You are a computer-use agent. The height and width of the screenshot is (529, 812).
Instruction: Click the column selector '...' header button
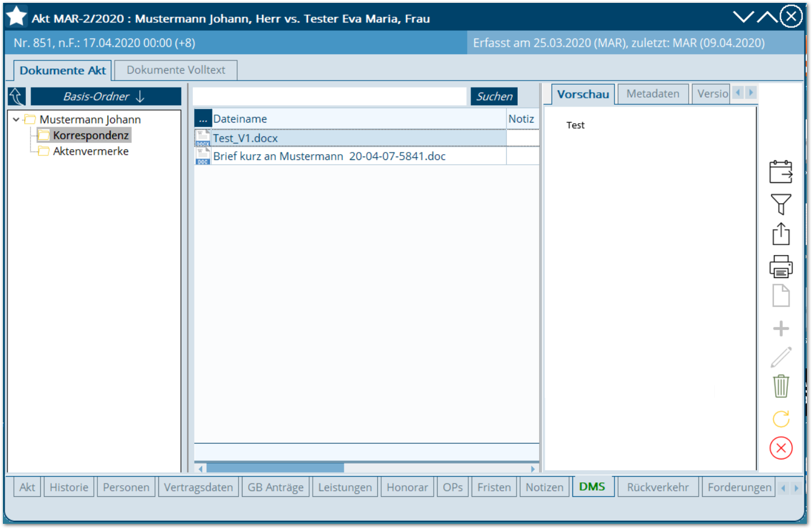click(203, 119)
